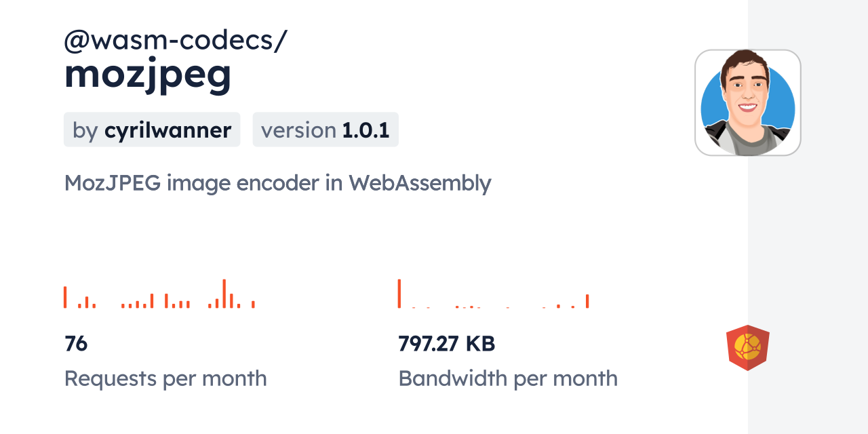Click the '797.27 KB' bandwidth value
The image size is (868, 434).
point(447,344)
